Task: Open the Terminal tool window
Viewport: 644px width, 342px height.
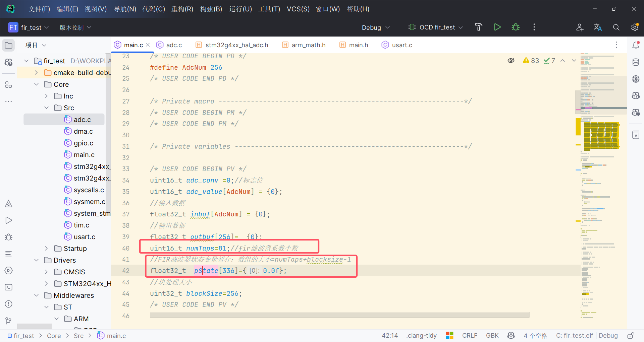Action: (x=9, y=287)
